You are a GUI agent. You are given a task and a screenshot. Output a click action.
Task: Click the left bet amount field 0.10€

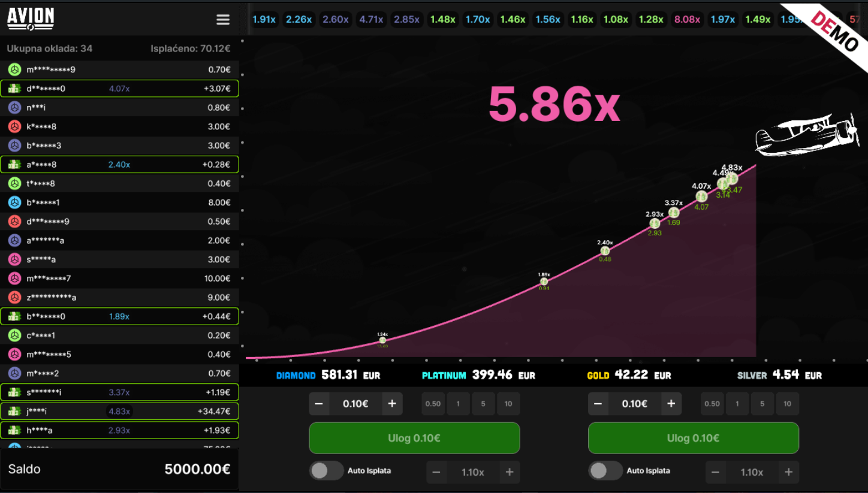point(355,404)
